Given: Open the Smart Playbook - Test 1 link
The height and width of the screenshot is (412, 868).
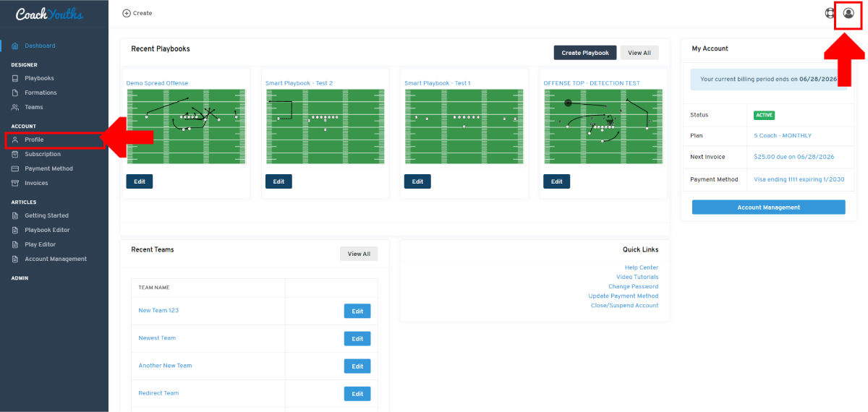Looking at the screenshot, I should [438, 83].
